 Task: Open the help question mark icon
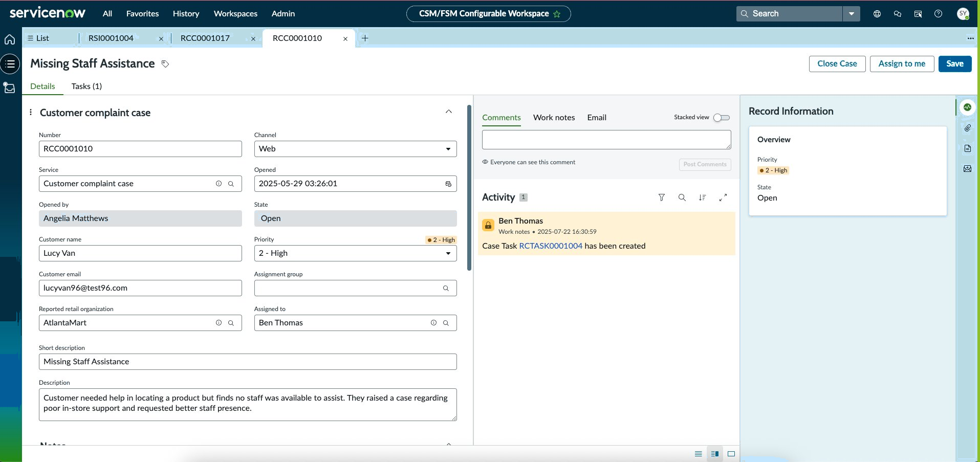tap(938, 14)
